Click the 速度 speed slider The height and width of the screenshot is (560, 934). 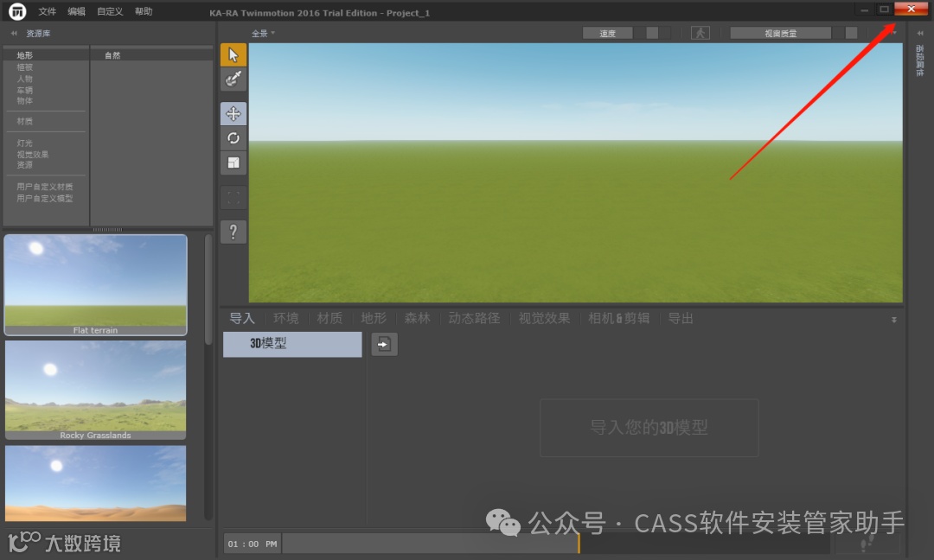coord(627,34)
